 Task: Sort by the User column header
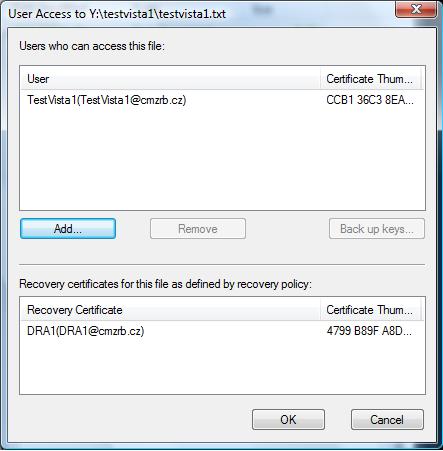pyautogui.click(x=170, y=79)
